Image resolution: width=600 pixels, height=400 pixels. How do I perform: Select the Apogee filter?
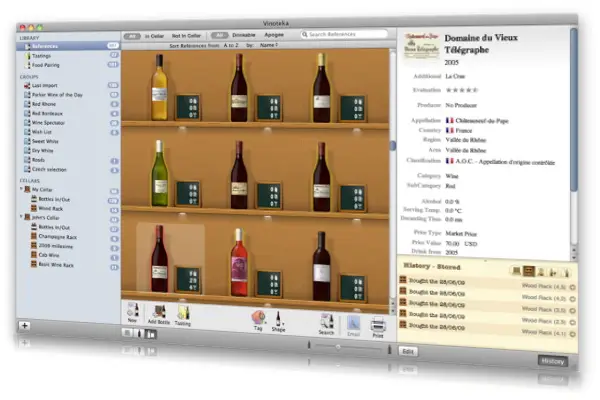(x=274, y=34)
